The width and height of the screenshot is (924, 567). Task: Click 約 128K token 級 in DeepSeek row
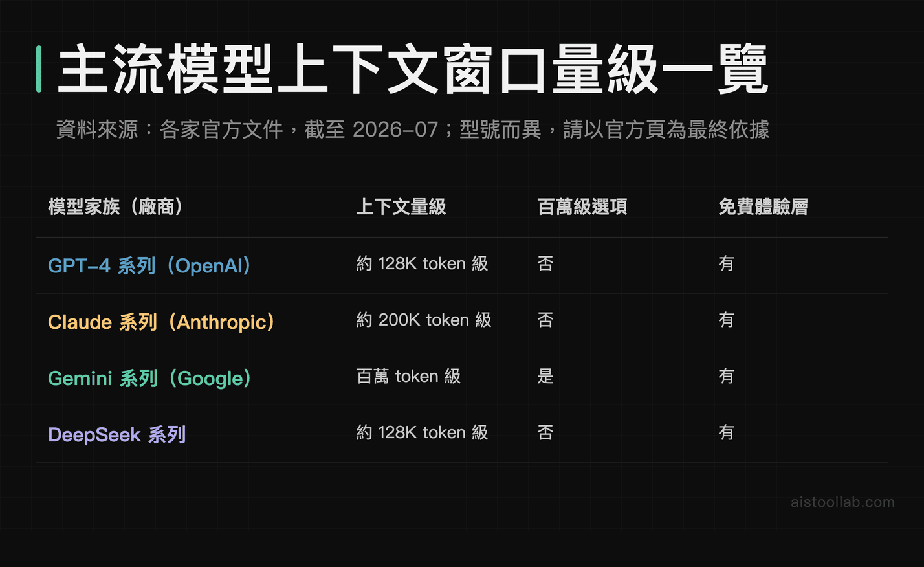pyautogui.click(x=422, y=432)
